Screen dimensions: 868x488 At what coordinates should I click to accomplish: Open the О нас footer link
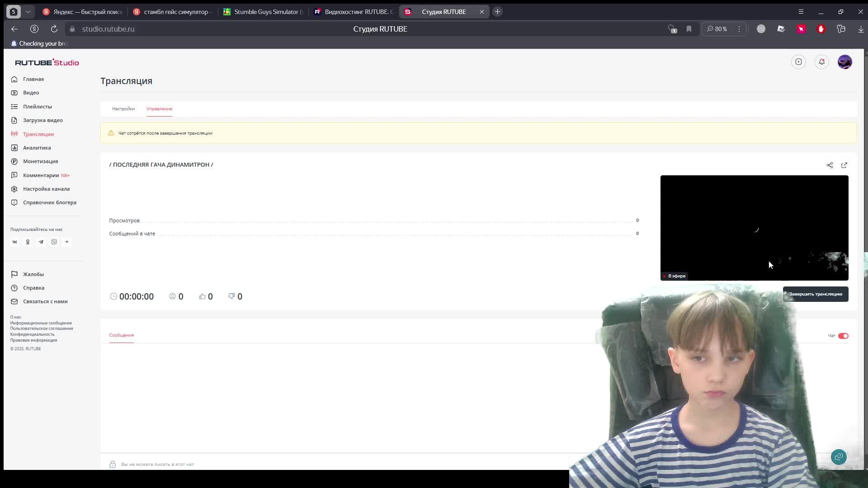[16, 317]
